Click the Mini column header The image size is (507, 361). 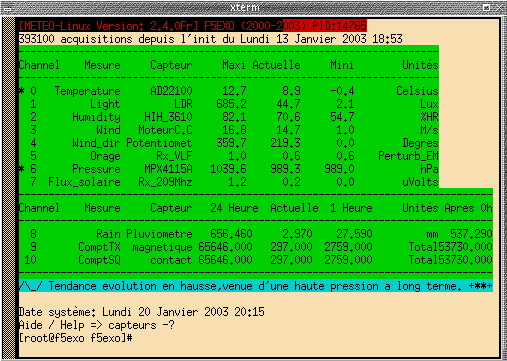(342, 65)
